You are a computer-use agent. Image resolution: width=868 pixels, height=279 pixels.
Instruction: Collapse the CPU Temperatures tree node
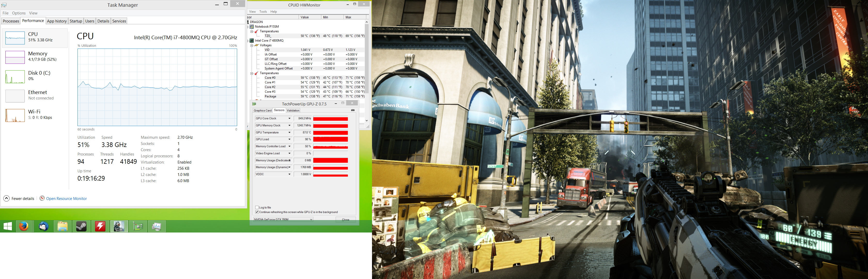252,73
